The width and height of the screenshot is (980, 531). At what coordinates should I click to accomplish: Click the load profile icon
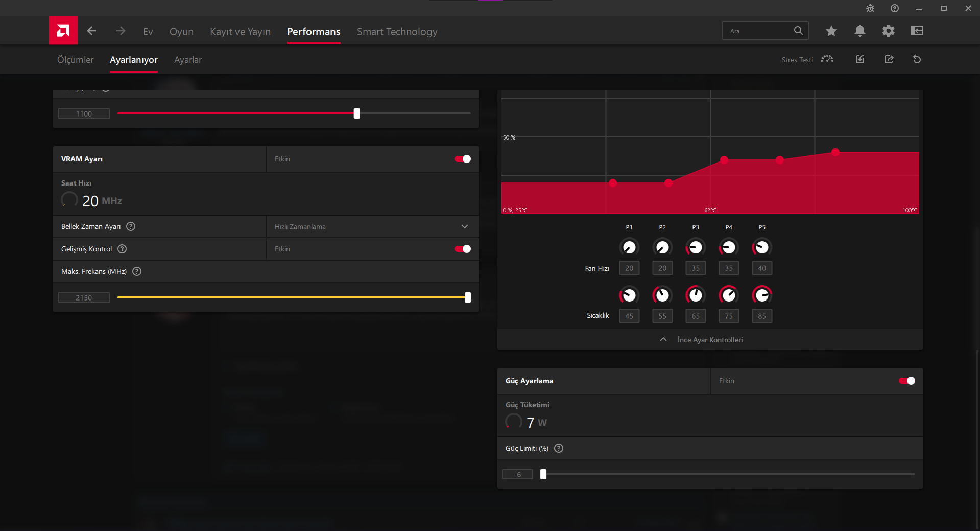coord(860,59)
